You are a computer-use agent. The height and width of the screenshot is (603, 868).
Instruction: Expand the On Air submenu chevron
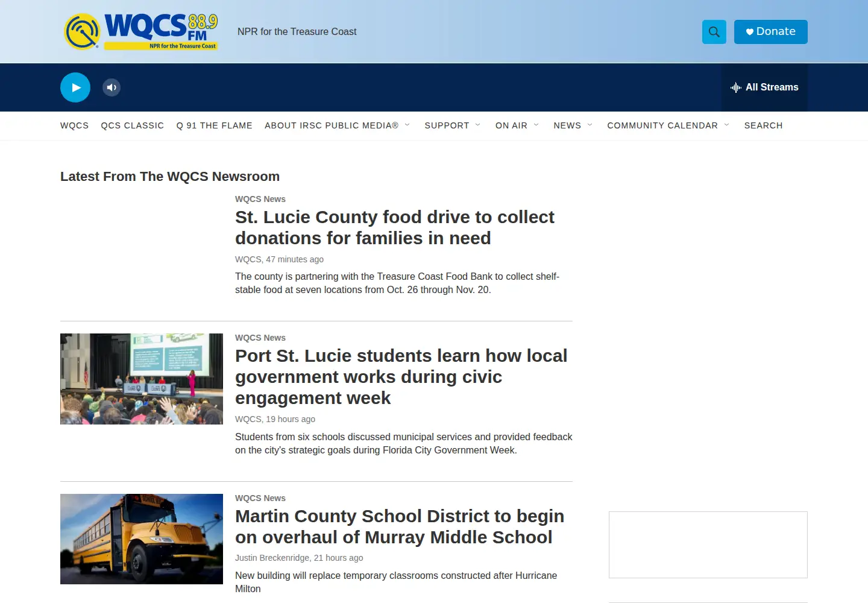536,125
